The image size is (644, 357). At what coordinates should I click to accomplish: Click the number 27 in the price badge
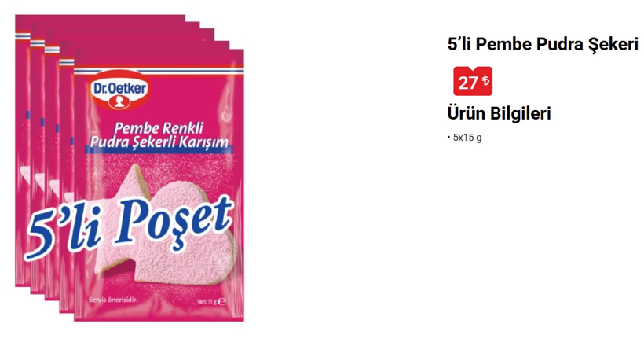468,83
